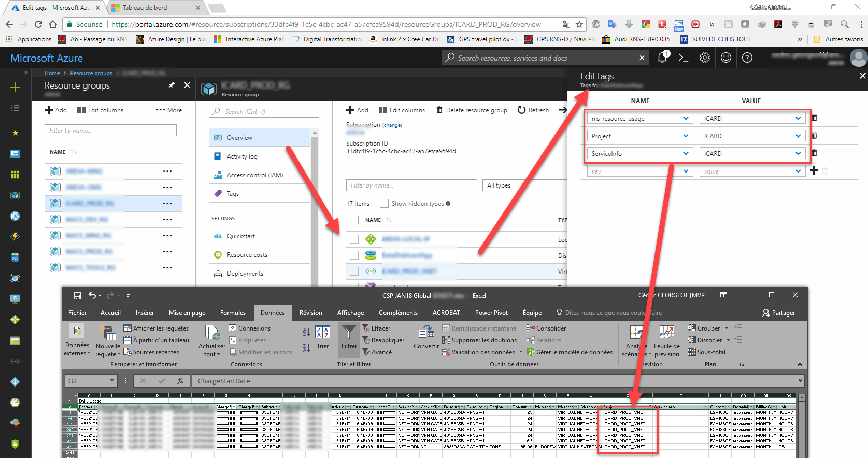
Task: Go to Chrome home button
Action: [53, 24]
